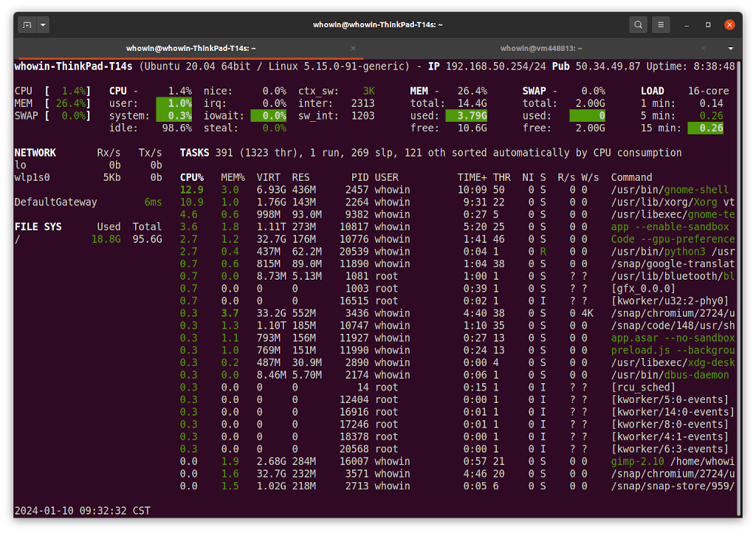
Task: Click the public IP 50.34.49.87
Action: (x=608, y=66)
